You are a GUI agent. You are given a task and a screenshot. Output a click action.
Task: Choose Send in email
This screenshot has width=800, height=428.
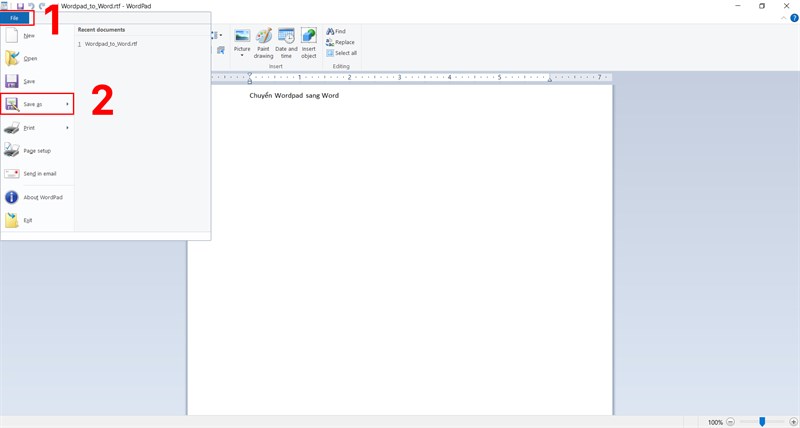click(x=37, y=174)
